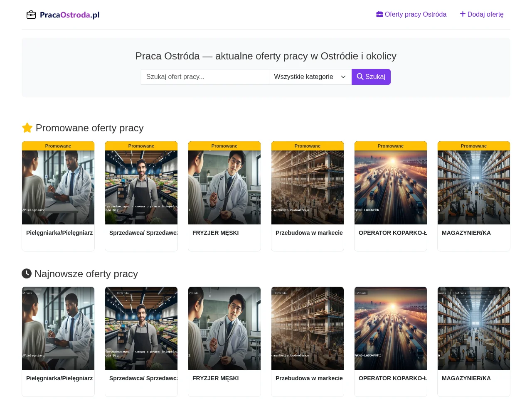Image resolution: width=532 pixels, height=399 pixels.
Task: Click Dodaj ofertę link
Action: (x=482, y=14)
